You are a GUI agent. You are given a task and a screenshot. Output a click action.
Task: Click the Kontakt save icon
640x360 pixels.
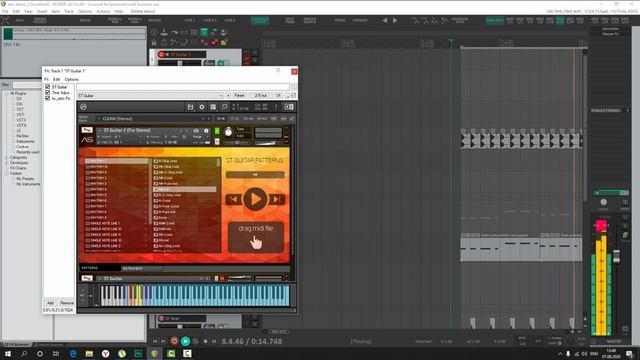click(x=190, y=107)
